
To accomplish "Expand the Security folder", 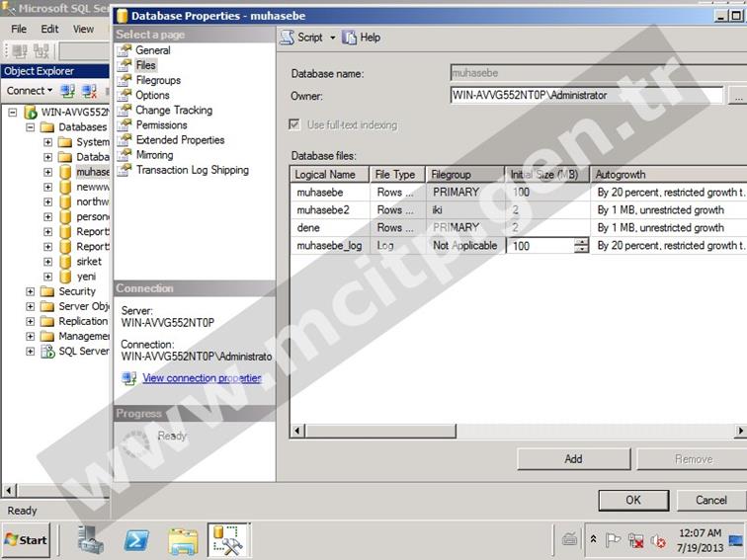I will 30,291.
